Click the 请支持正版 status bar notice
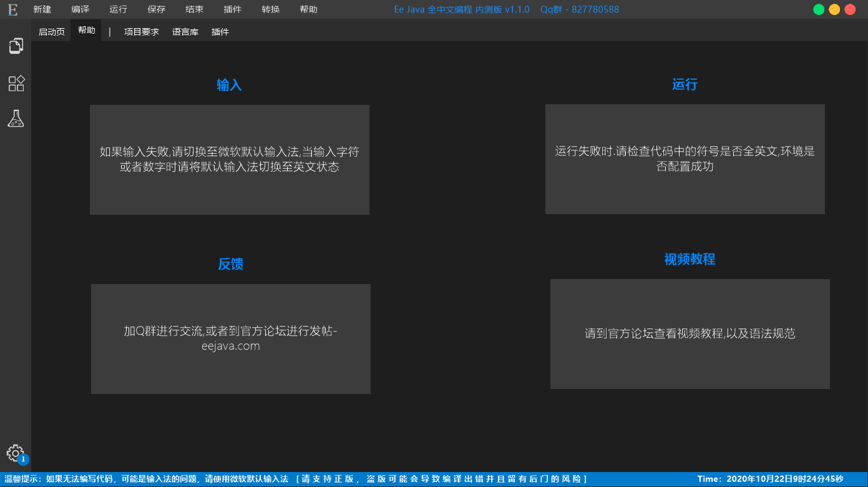The image size is (868, 487). tap(441, 479)
